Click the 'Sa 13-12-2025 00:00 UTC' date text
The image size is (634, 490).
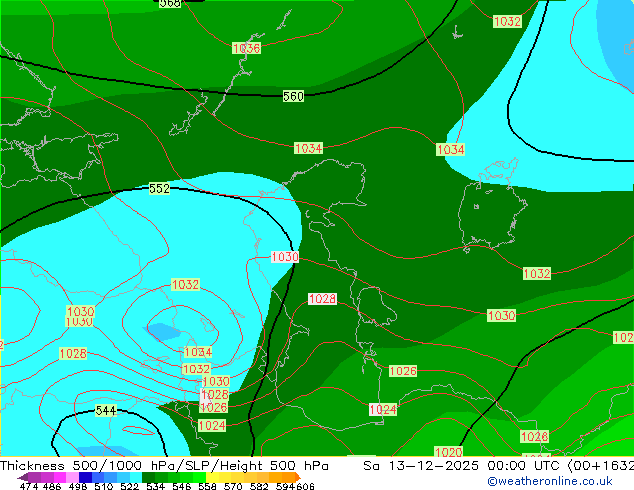463,466
